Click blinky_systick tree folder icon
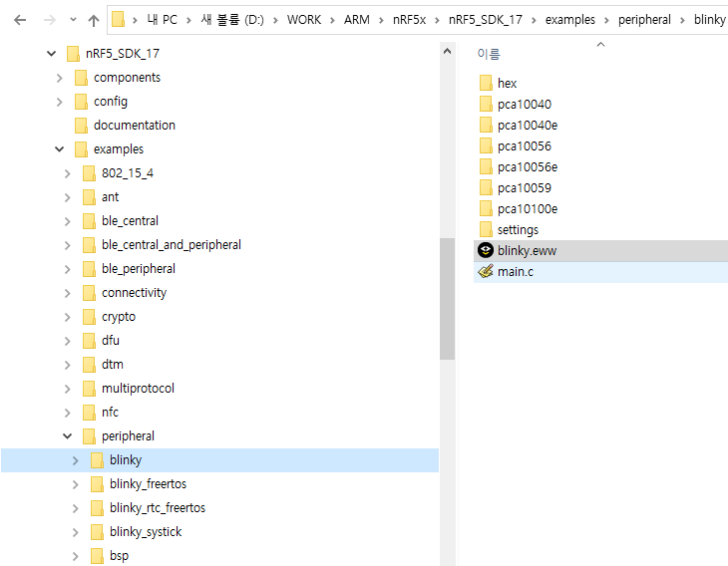Screen dimensions: 728x566 tap(97, 532)
